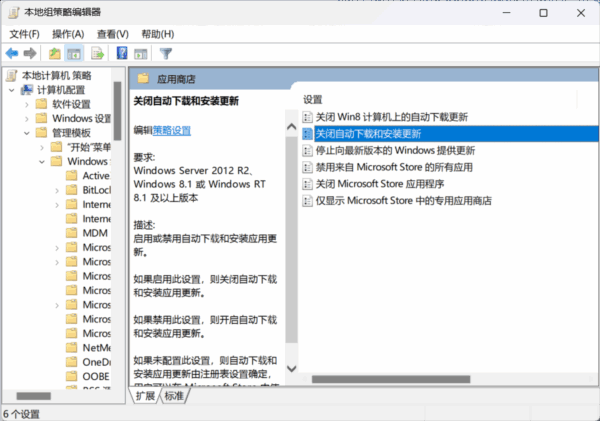Switch to the 标准 tab

click(174, 396)
